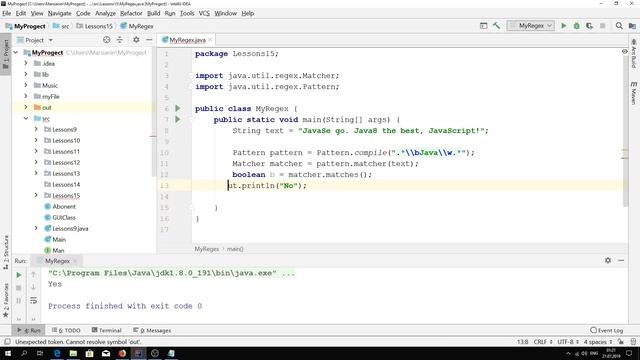Screen dimensions: 640x360
Task: Open Favorites side tab
Action: [6, 300]
